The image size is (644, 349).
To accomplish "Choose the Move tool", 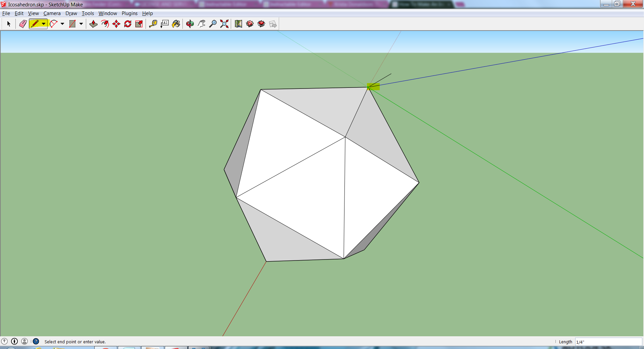I will tap(116, 24).
